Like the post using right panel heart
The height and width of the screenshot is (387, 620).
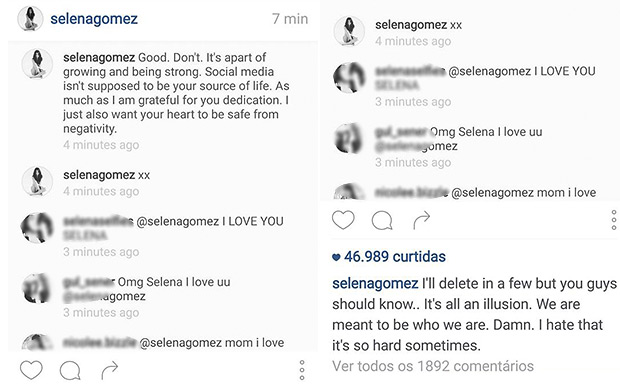pyautogui.click(x=343, y=220)
